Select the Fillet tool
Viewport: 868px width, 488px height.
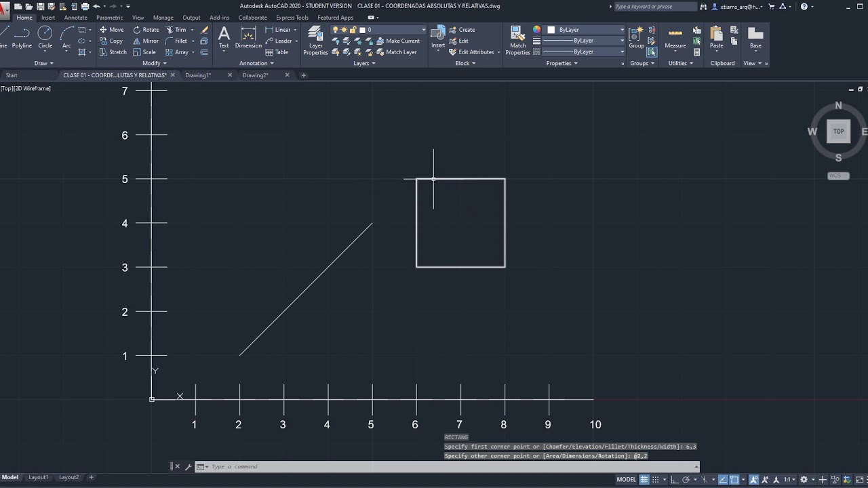(x=176, y=41)
